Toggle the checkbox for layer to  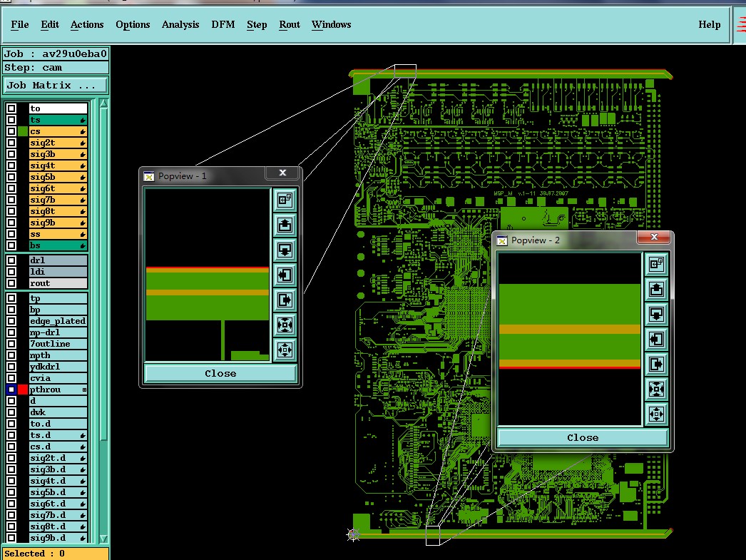pos(11,108)
